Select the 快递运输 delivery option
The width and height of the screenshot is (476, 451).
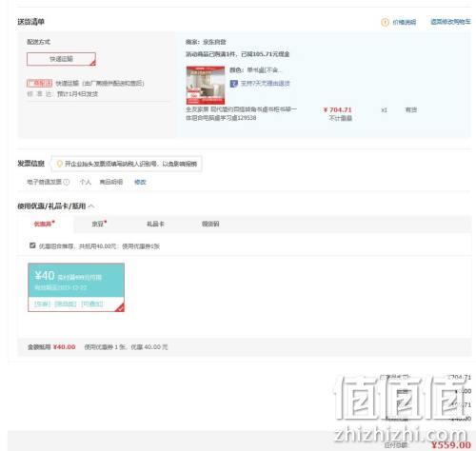click(x=61, y=59)
